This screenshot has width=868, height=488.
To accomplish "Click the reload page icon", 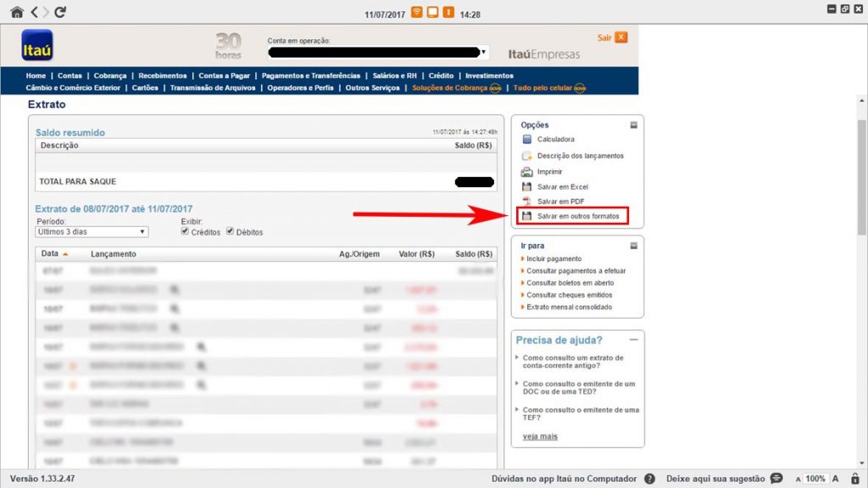I will 60,12.
